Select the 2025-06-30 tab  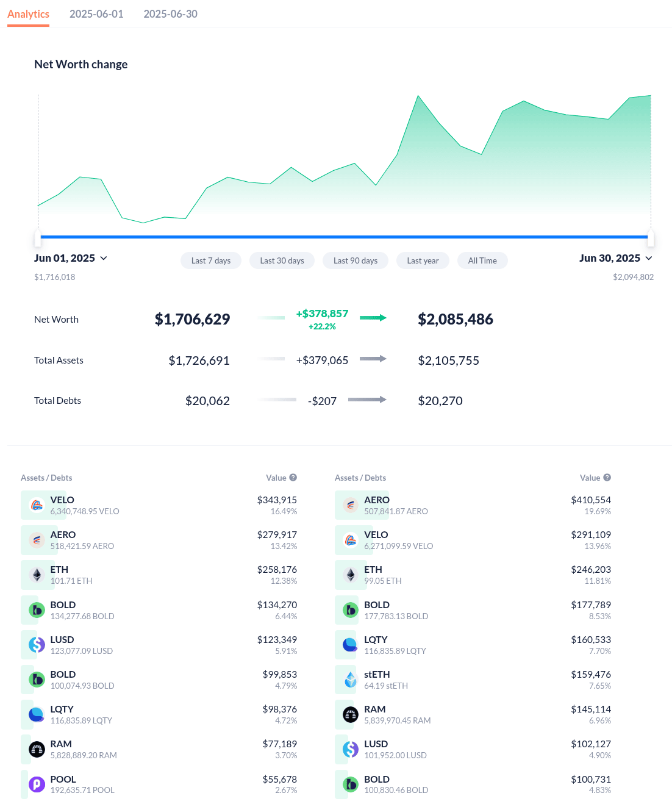171,14
